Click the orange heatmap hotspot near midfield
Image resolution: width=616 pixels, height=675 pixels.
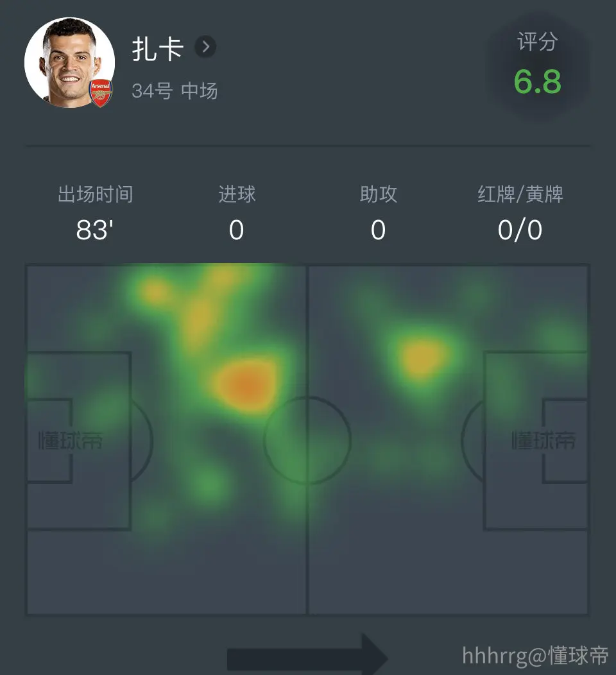point(246,384)
